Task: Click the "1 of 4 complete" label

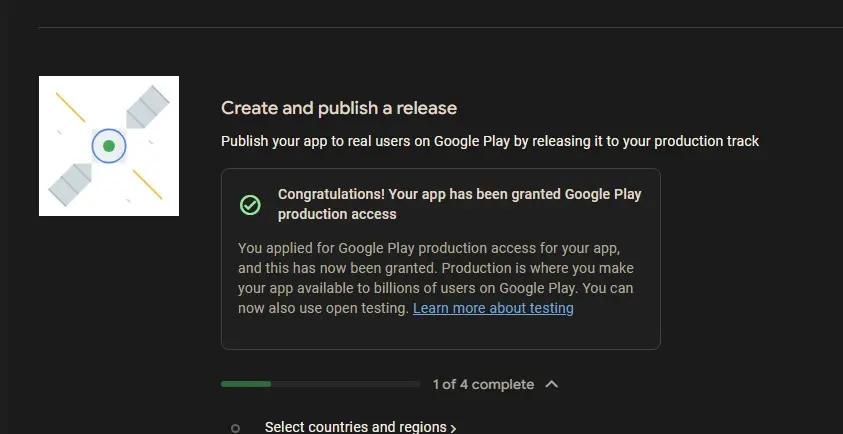Action: click(483, 384)
